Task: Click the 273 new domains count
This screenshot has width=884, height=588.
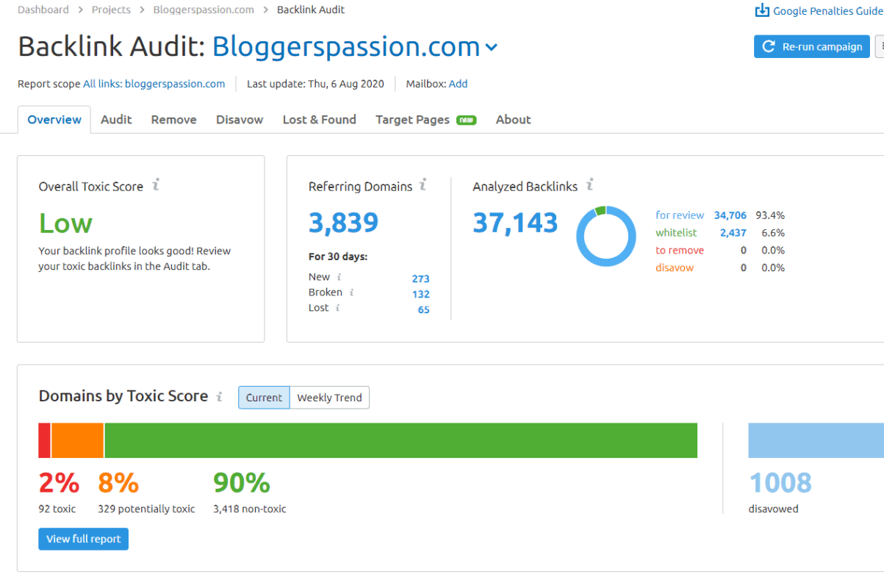Action: pos(421,279)
